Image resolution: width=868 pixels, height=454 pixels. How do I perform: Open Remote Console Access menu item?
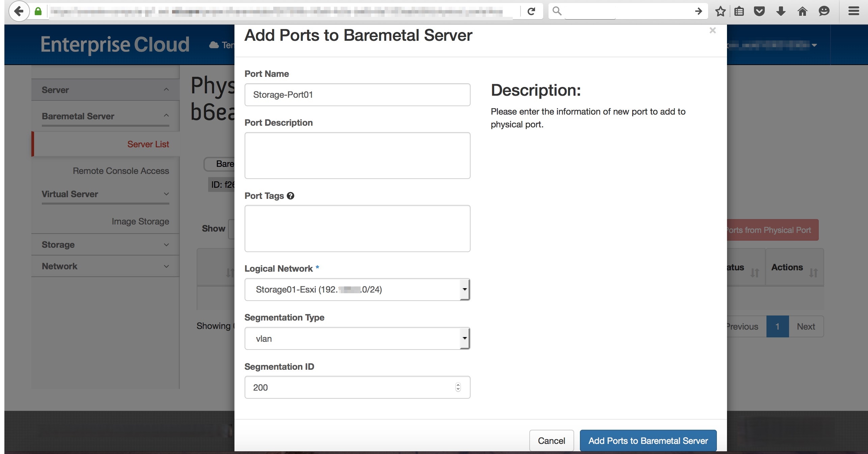121,171
